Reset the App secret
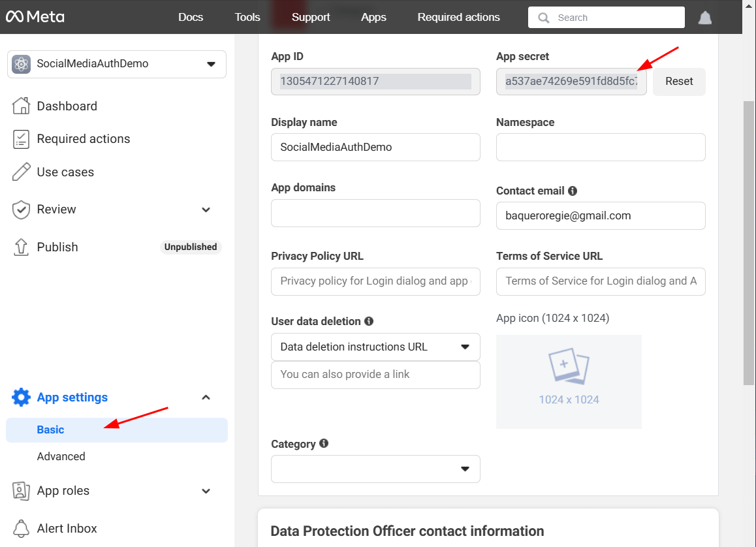This screenshot has height=547, width=756. (679, 81)
